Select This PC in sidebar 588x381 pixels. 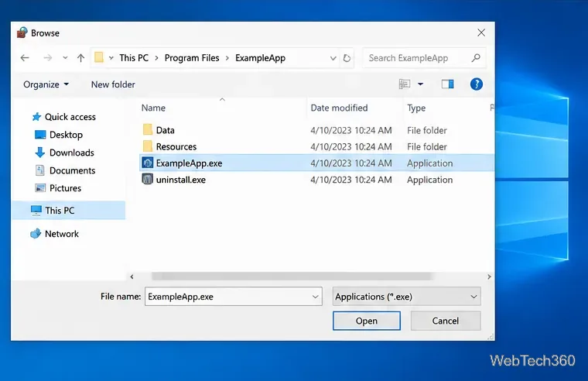[69, 210]
